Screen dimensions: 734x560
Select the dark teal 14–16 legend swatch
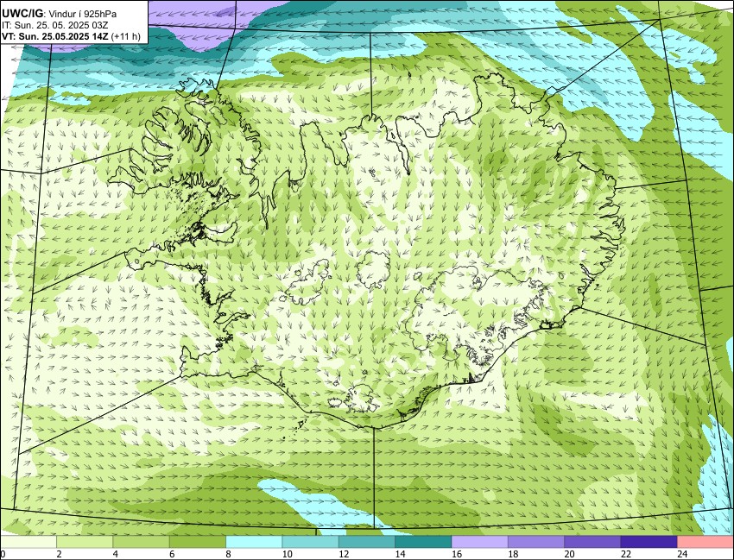pyautogui.click(x=423, y=542)
